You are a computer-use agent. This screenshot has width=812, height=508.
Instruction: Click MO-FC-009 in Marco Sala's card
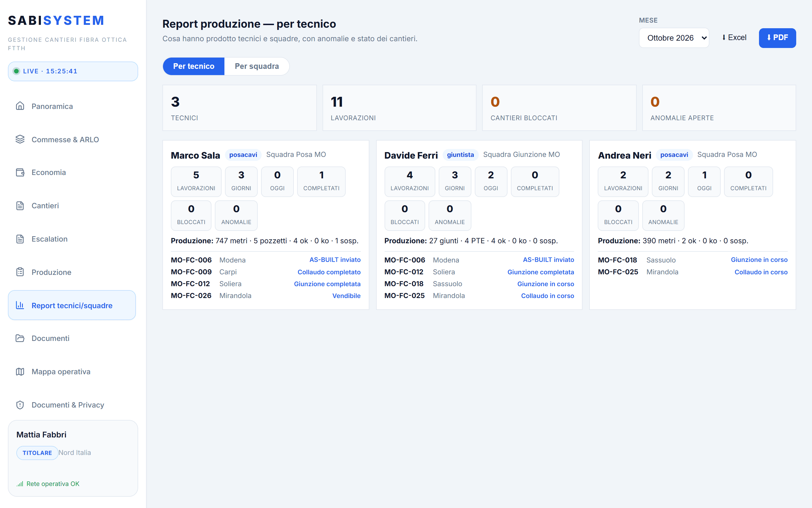click(191, 272)
